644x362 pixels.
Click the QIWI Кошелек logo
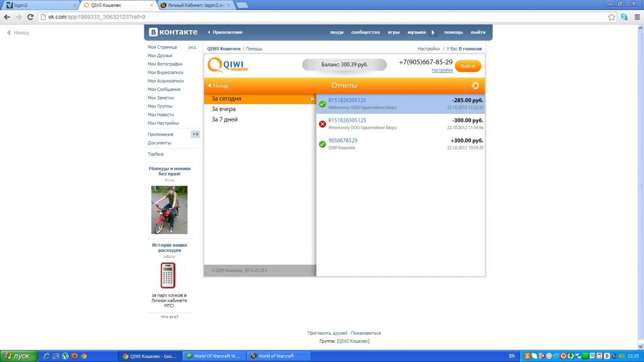click(228, 65)
